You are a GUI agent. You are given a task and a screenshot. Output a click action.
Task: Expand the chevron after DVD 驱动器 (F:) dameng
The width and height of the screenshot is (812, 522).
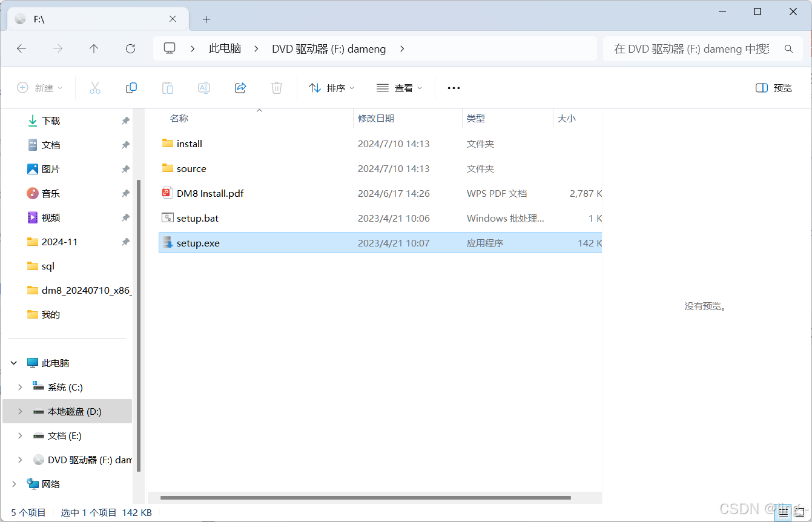click(x=402, y=48)
